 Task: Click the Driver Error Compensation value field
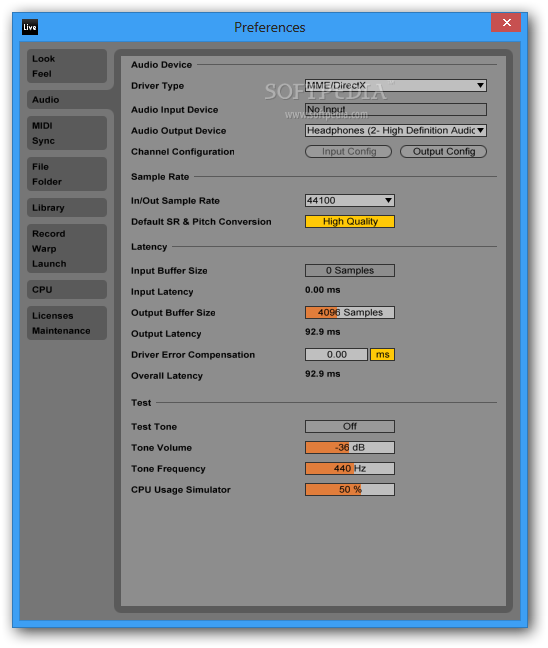(x=336, y=355)
